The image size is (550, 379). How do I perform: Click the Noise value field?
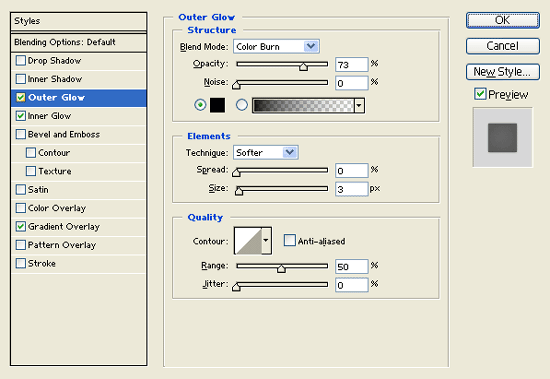(351, 83)
